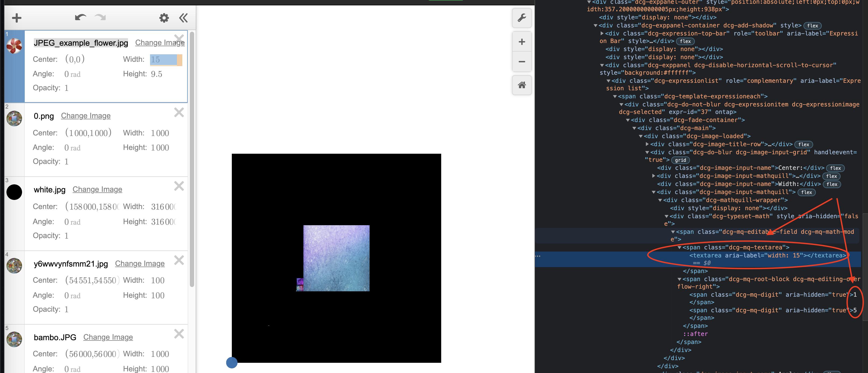This screenshot has width=868, height=373.
Task: Collapse dcg-image-input-grid node in DevTools
Action: coord(647,152)
